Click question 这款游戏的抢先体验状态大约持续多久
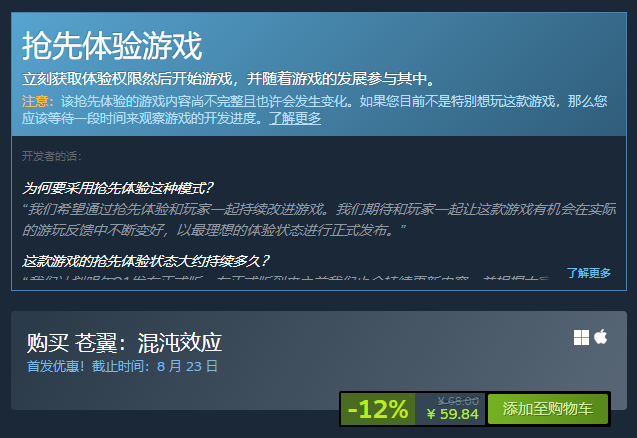 [x=145, y=261]
